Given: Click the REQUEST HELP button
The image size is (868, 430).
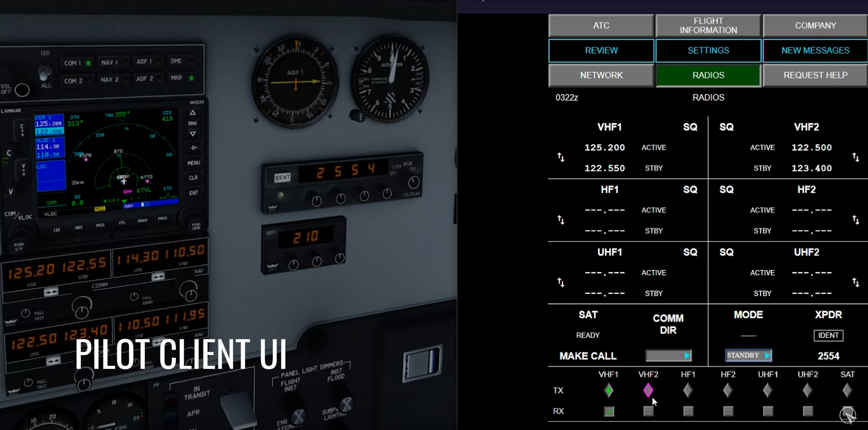Looking at the screenshot, I should [816, 76].
